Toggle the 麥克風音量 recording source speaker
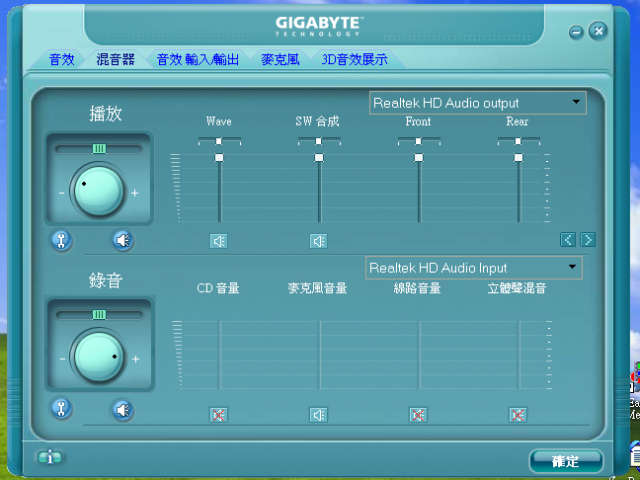This screenshot has height=480, width=640. pyautogui.click(x=318, y=415)
